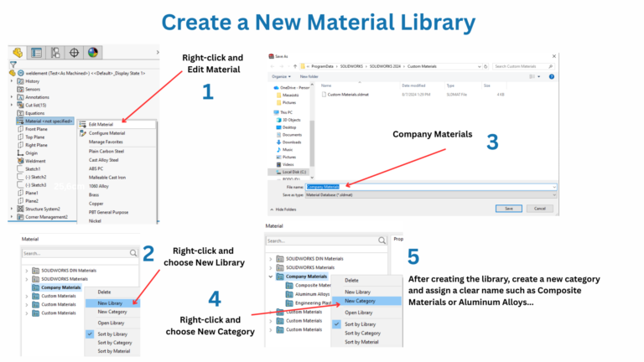Screen dimensions: 644x362
Task: Select the highlighted New Category menu entry
Action: [x=366, y=301]
